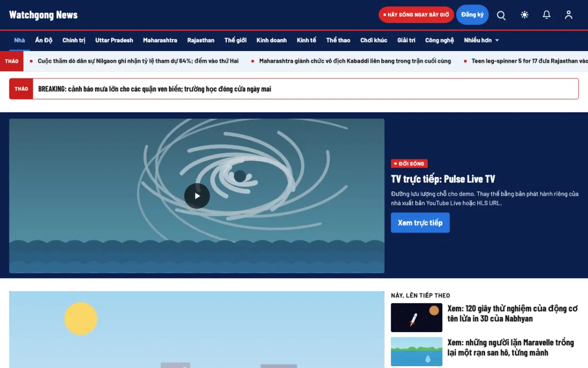Click the Đăng ký button
This screenshot has height=368, width=588.
(x=472, y=15)
